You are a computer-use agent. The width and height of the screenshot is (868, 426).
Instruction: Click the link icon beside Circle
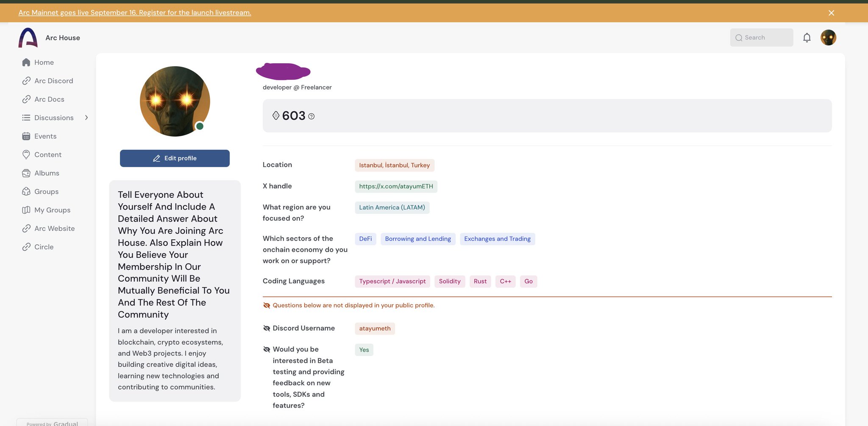(x=26, y=247)
